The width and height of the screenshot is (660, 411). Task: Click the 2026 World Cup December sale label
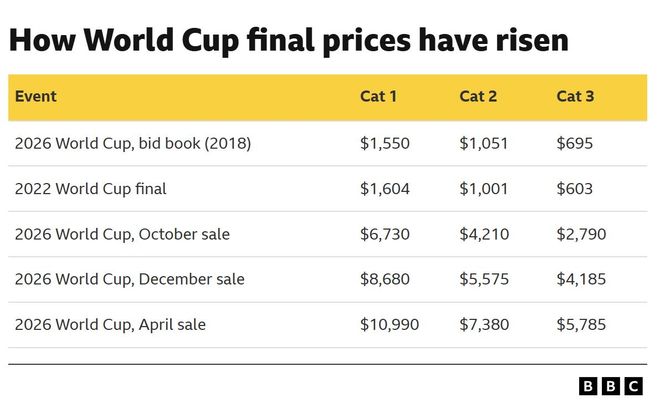coord(129,279)
